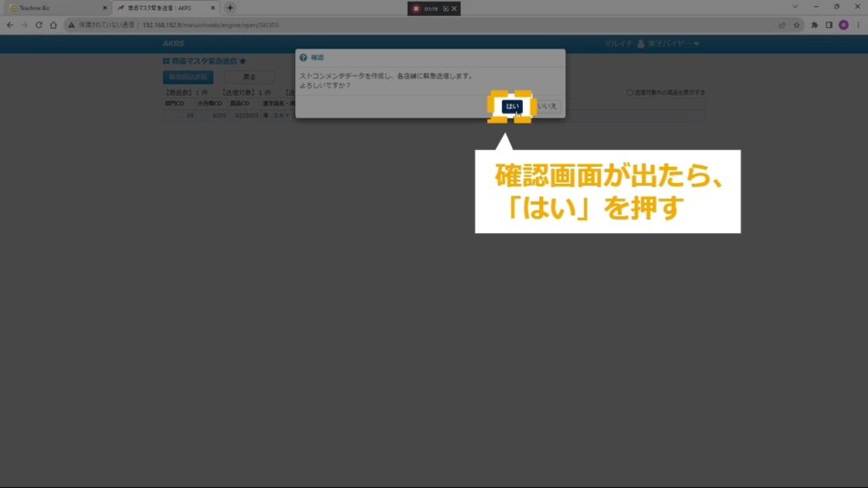
Task: Click the purple Chrome profile avatar
Action: coord(843,25)
